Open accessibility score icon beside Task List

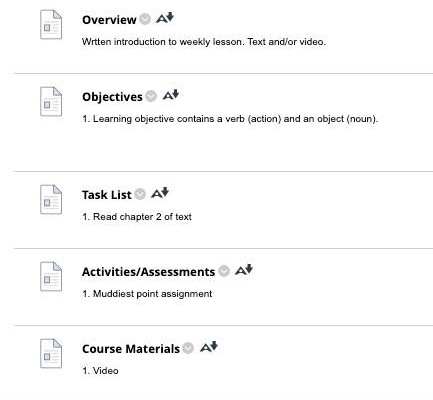(x=160, y=193)
